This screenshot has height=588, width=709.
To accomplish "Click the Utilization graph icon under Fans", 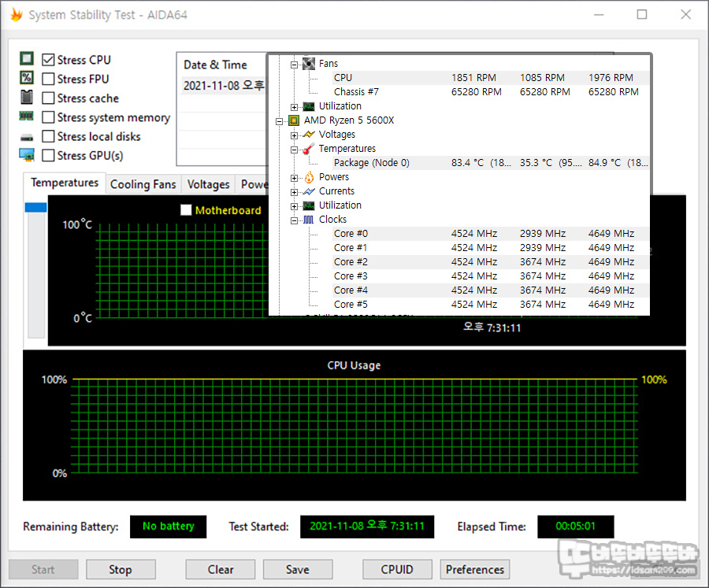I will pyautogui.click(x=309, y=107).
